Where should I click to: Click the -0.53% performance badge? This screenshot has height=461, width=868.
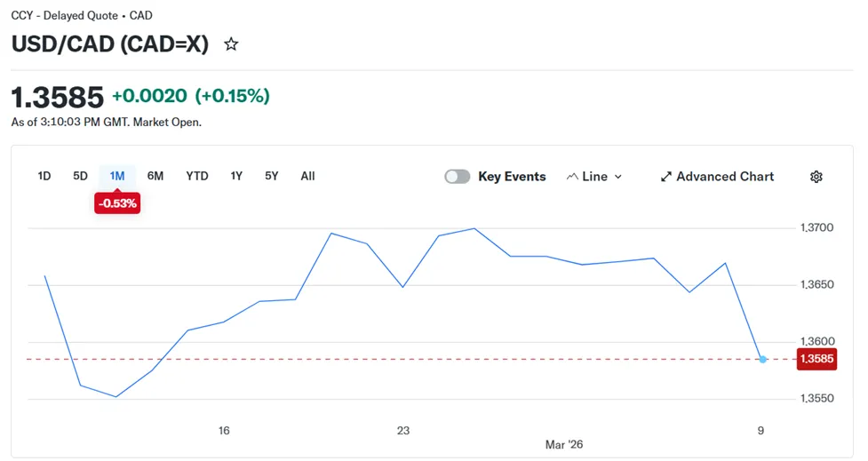tap(117, 203)
